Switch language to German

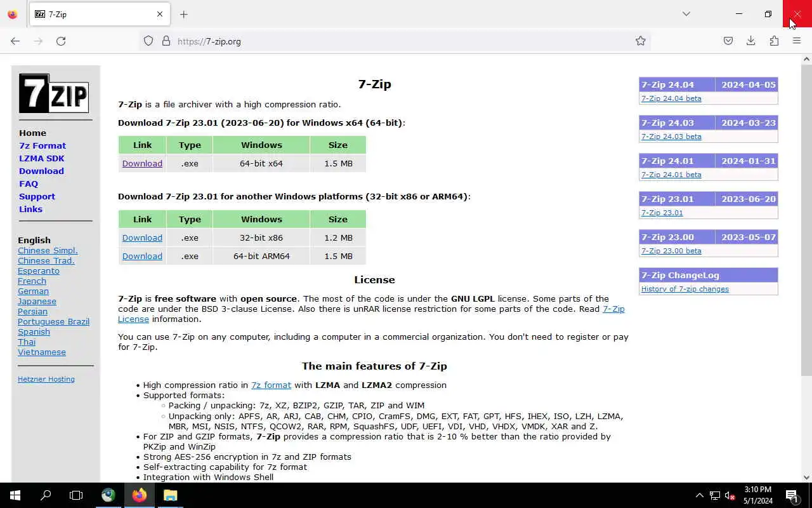point(33,291)
